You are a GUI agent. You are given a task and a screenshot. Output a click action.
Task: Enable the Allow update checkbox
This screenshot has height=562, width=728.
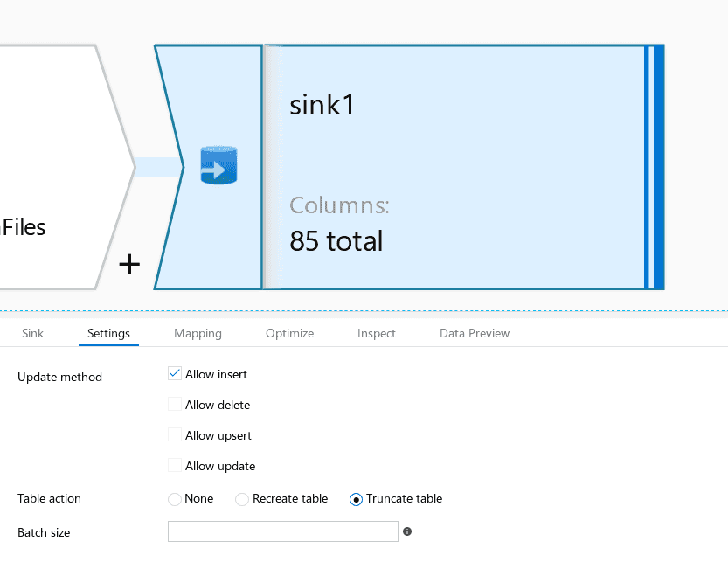coord(175,465)
